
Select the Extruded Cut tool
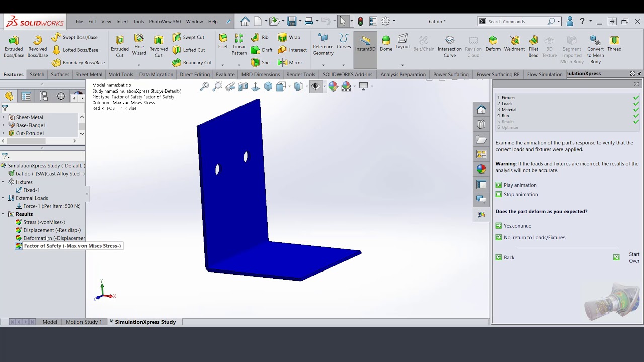119,46
